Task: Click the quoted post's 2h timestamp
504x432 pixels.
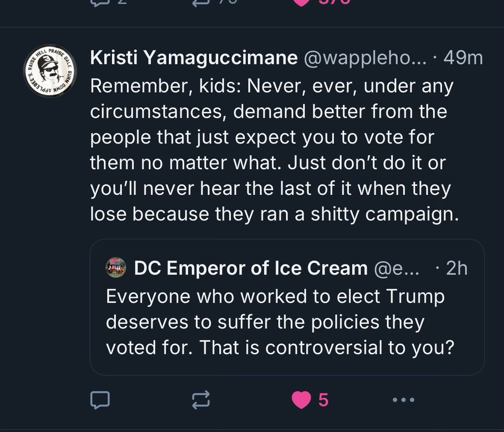Action: pyautogui.click(x=457, y=268)
